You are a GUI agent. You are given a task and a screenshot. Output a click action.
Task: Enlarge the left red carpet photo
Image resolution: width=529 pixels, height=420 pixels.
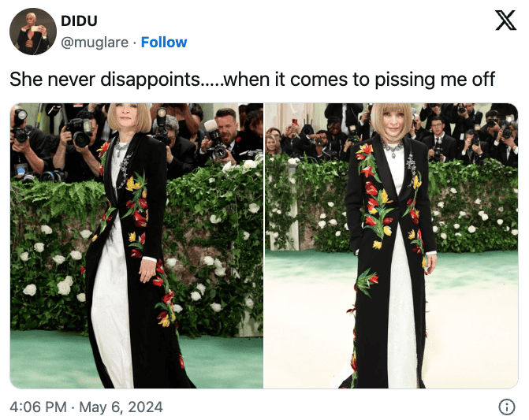click(136, 246)
